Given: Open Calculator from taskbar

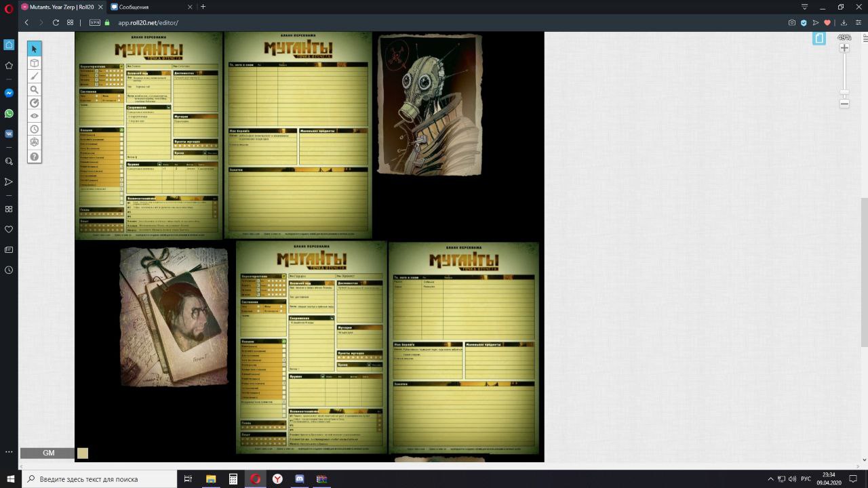Looking at the screenshot, I should (x=233, y=479).
